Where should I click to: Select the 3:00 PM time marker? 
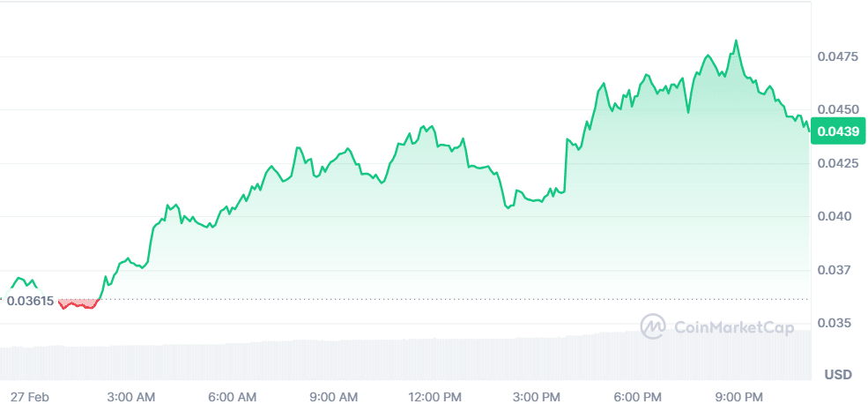pyautogui.click(x=538, y=396)
